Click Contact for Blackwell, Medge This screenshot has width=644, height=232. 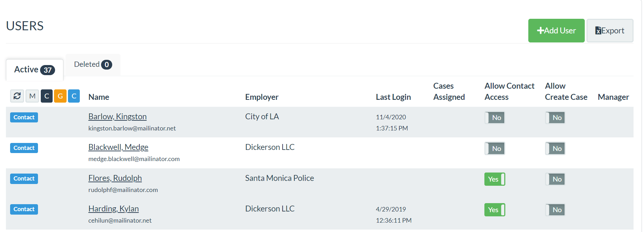tap(24, 148)
